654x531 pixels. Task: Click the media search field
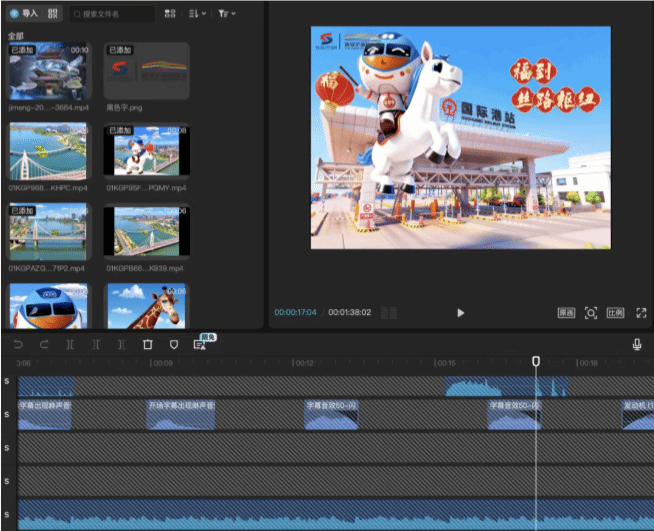(112, 14)
